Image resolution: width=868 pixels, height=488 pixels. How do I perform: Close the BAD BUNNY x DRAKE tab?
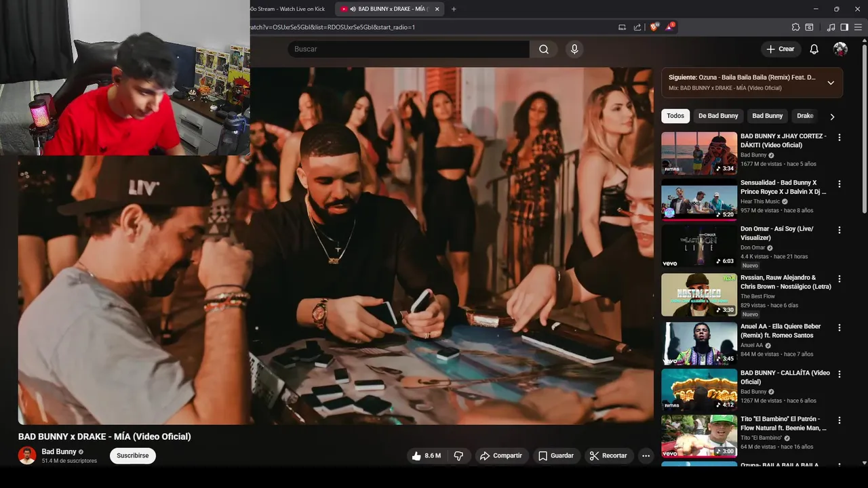(x=437, y=9)
